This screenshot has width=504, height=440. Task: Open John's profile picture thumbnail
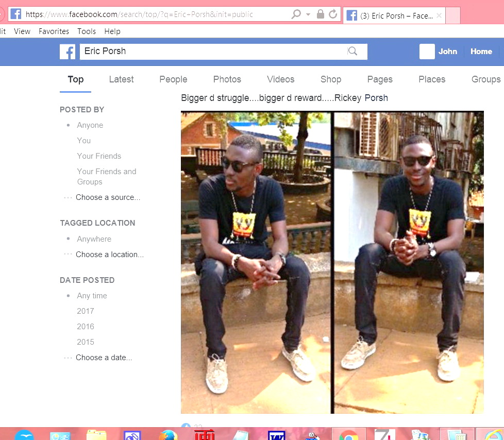pyautogui.click(x=427, y=52)
